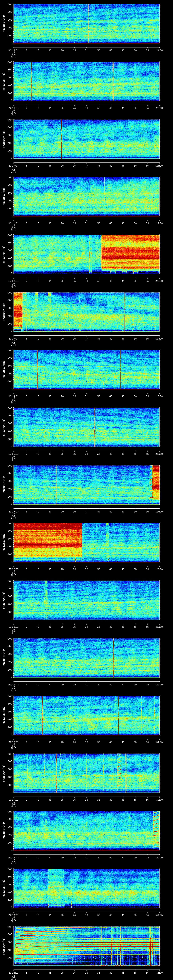Open the spectrogram panel starting at 22:29:00

point(87,658)
